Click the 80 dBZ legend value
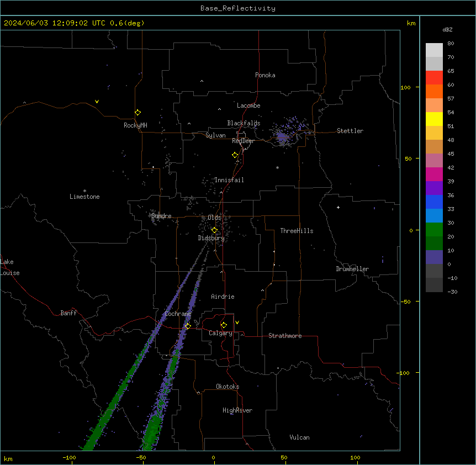Screen dimensions: 476x465 (x=451, y=44)
